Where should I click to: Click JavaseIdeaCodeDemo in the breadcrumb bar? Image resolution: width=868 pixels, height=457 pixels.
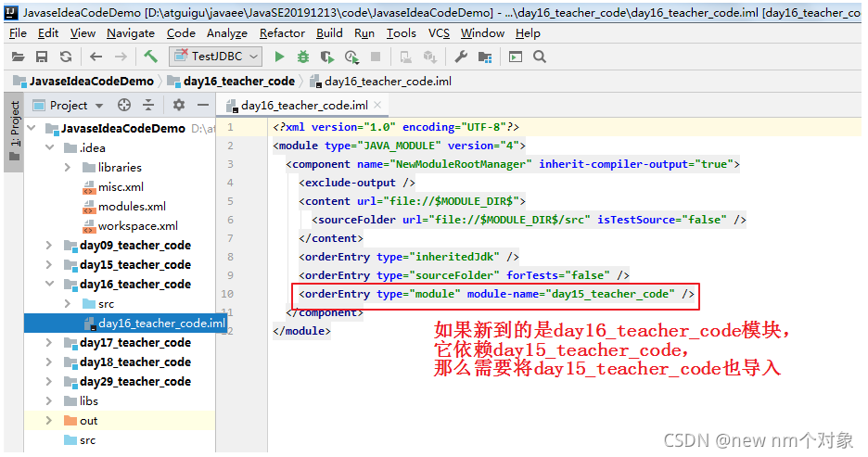pos(84,82)
